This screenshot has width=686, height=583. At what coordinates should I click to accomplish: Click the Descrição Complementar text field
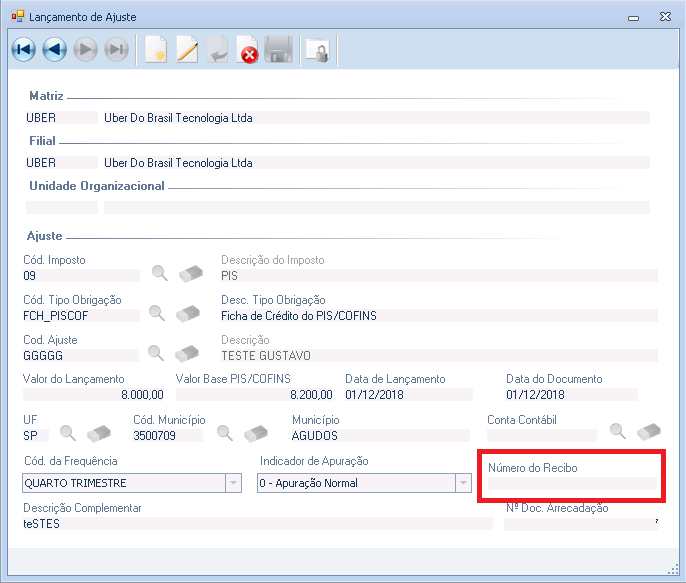257,523
